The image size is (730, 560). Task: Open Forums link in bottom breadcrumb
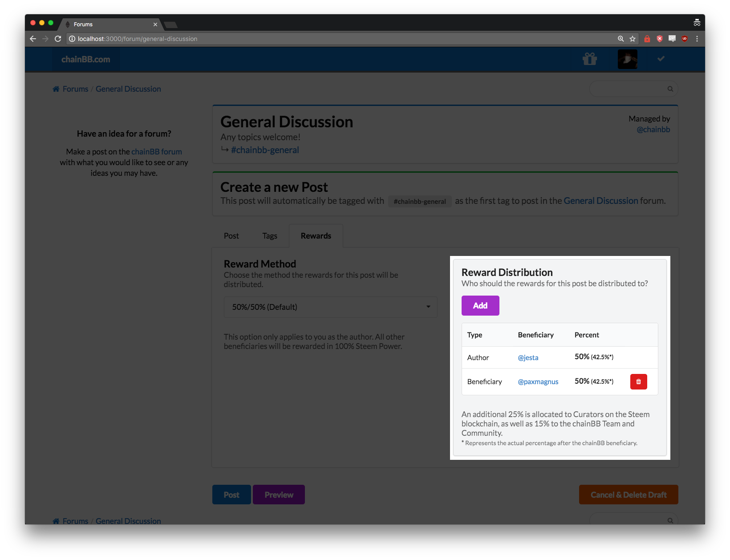pos(75,521)
